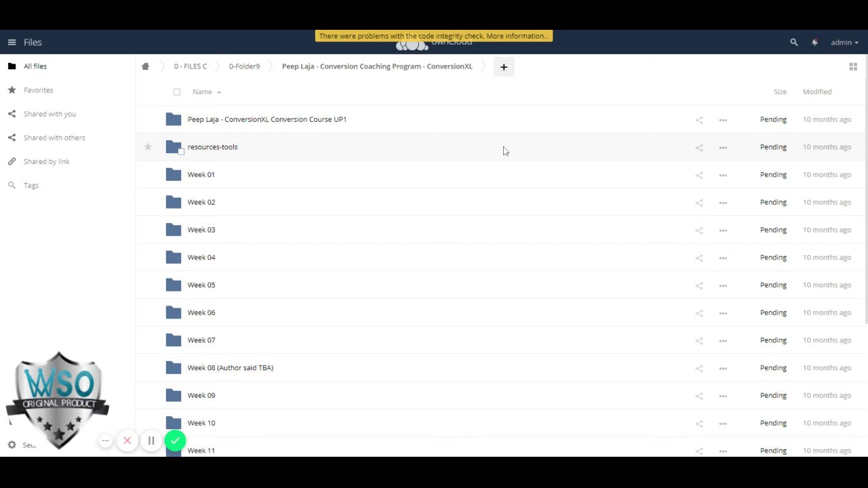Open Week 02 folder
Image resolution: width=868 pixels, height=488 pixels.
[x=201, y=202]
